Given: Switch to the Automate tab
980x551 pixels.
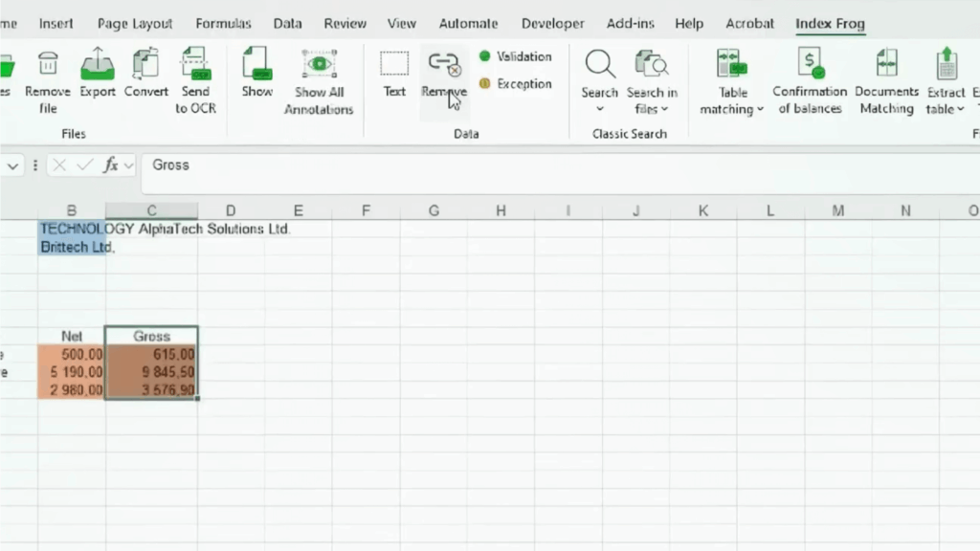Looking at the screenshot, I should coord(468,23).
